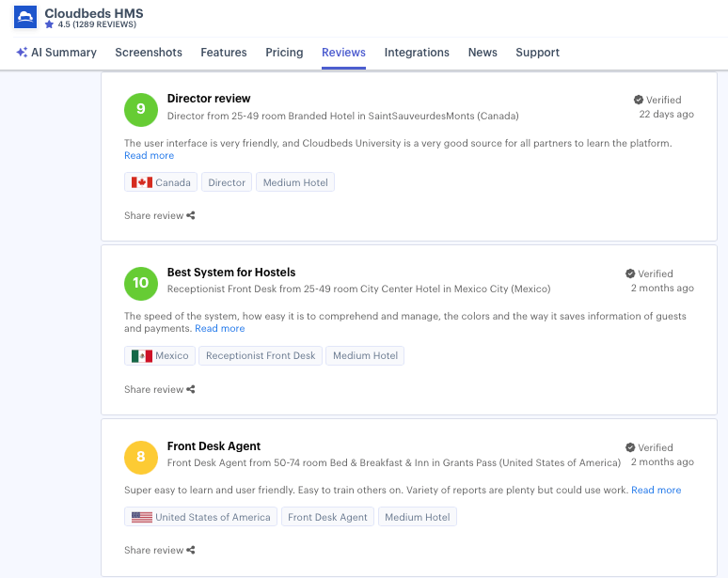
Task: Click the SaintSauveurdesMonts reviewer description line
Action: pyautogui.click(x=343, y=116)
